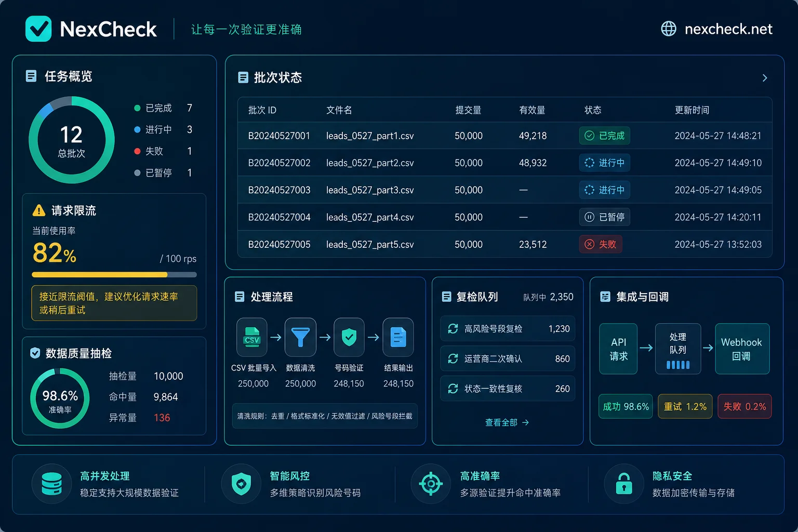
Task: Click the 状态一致性复核 queue row
Action: pyautogui.click(x=508, y=389)
